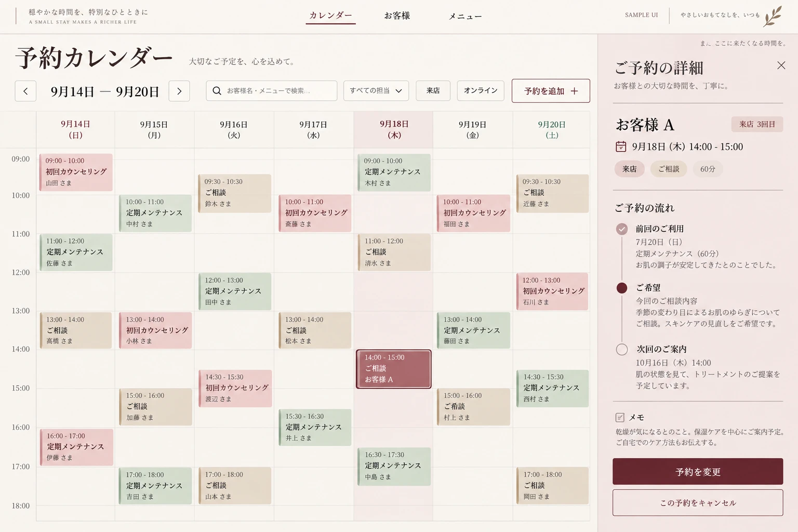Image resolution: width=798 pixels, height=532 pixels.
Task: Open 木村 さま 定期メンテナンス appointment
Action: point(394,172)
